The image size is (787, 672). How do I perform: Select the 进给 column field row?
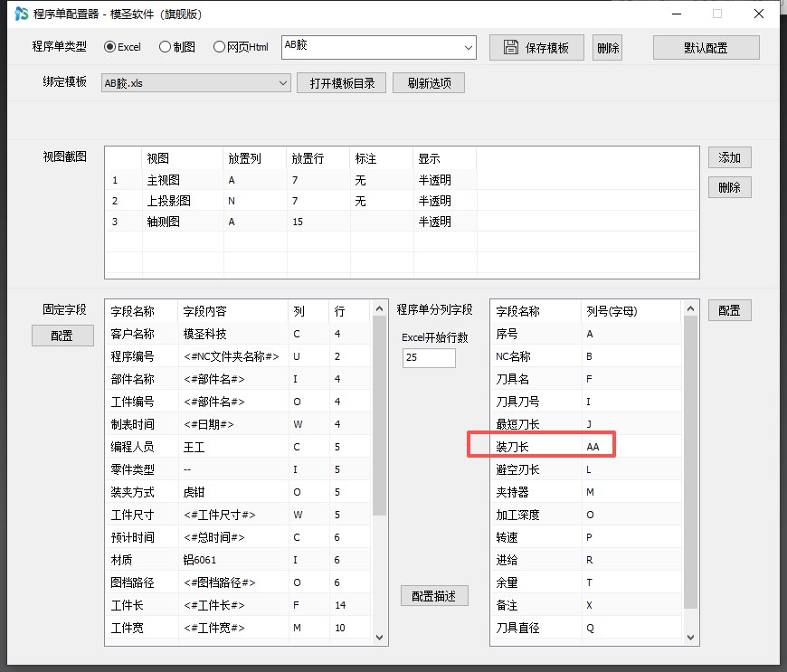587,560
